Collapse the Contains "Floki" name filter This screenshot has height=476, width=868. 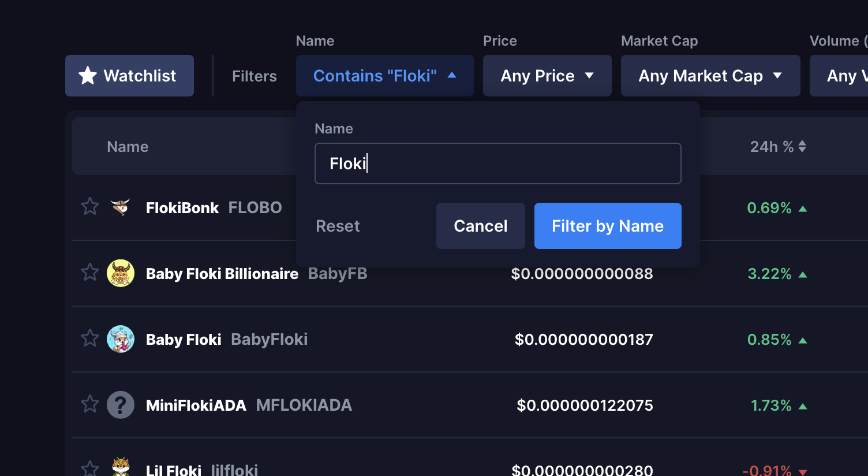coord(385,76)
